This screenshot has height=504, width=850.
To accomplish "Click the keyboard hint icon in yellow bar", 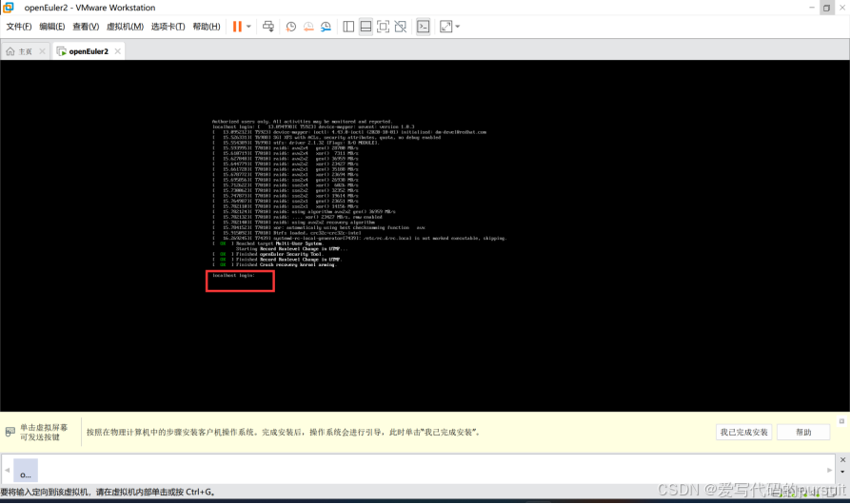I will click(10, 432).
